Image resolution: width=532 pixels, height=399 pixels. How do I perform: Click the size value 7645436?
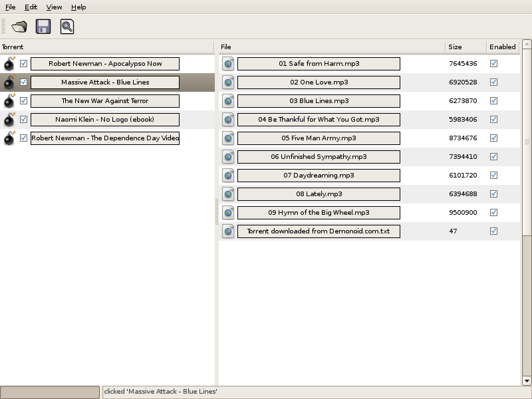point(463,63)
